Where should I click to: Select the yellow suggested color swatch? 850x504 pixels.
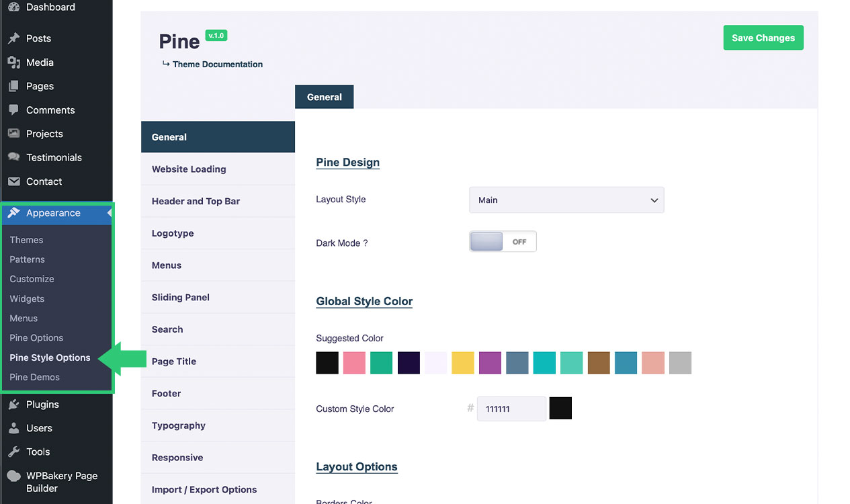pos(462,363)
